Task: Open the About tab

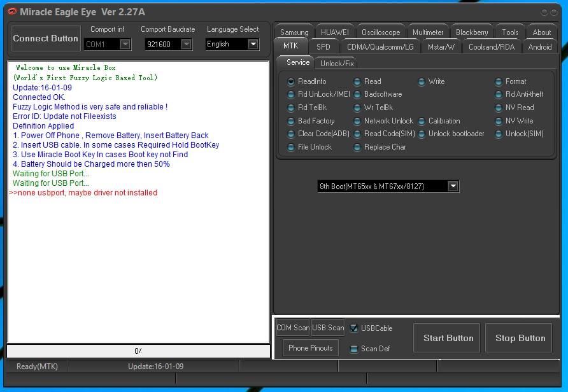Action: coord(541,32)
